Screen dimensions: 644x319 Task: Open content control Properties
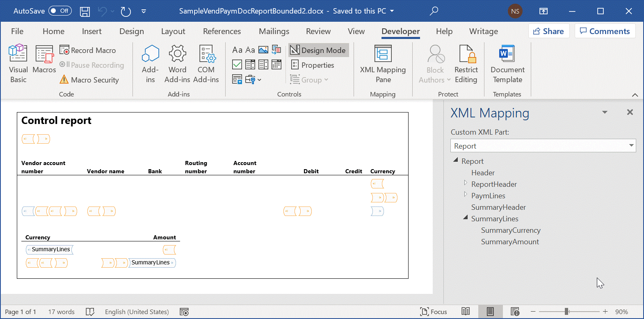(x=313, y=65)
